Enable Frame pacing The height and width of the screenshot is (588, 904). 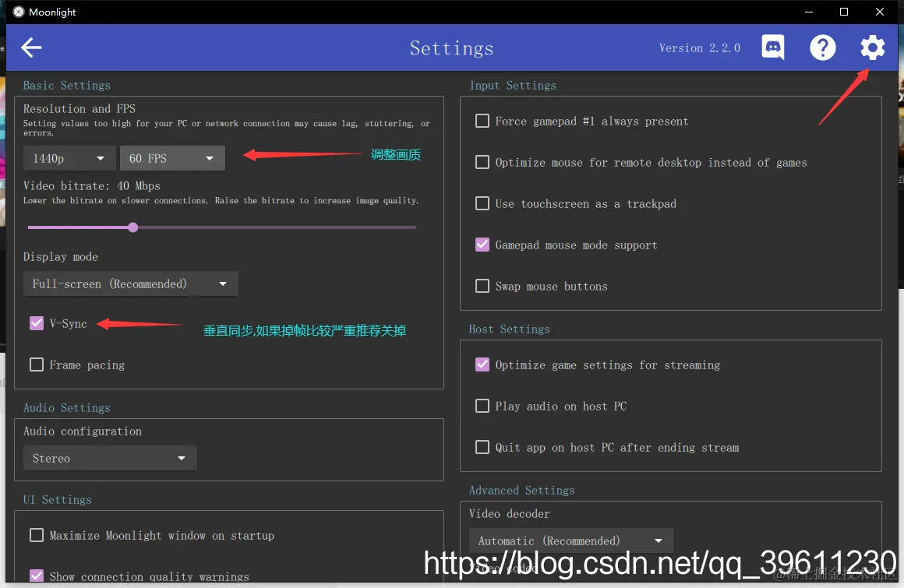[36, 364]
